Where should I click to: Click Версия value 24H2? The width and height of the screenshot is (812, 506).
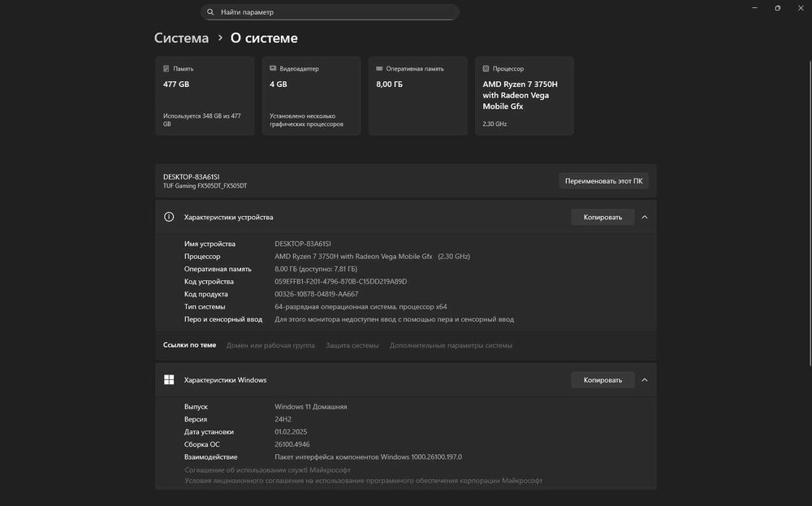tap(283, 419)
